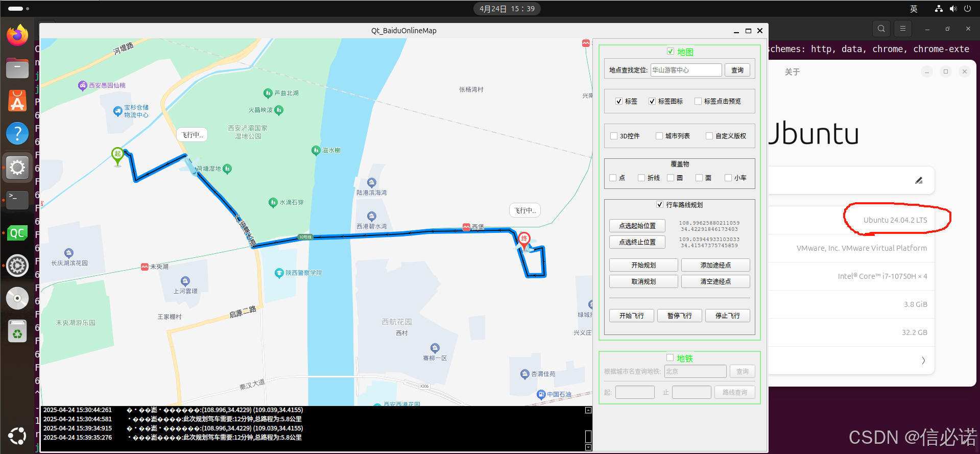Show applications via Ubuntu logo

17,436
